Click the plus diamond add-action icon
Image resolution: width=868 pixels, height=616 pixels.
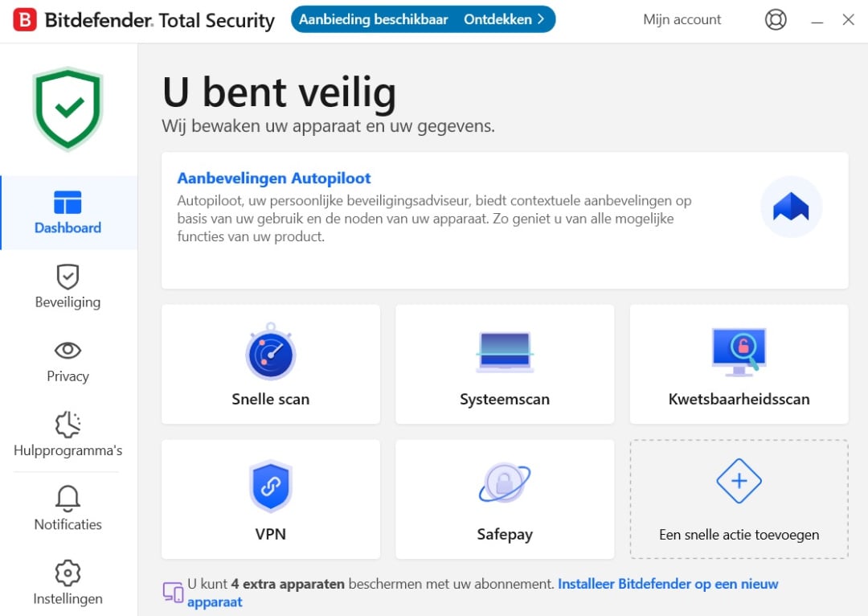739,481
